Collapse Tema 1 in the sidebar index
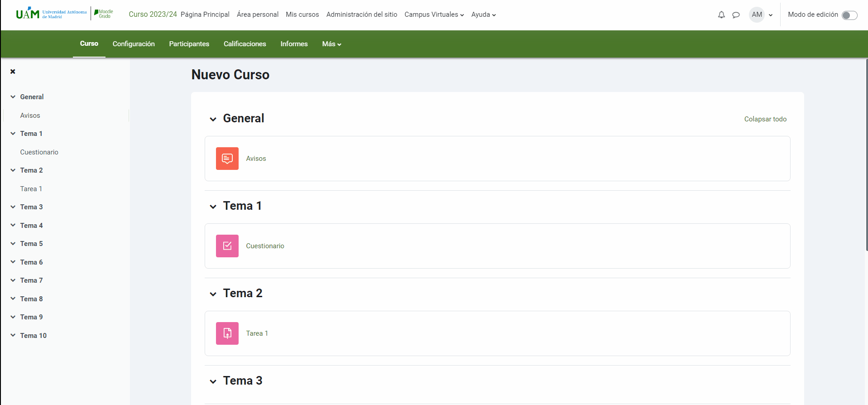Screen dimensions: 868x405 point(13,134)
